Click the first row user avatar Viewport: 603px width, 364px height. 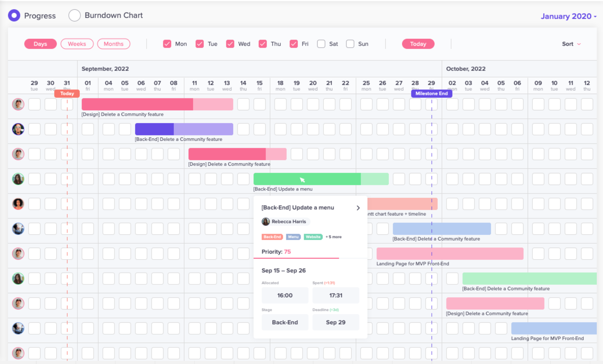click(18, 104)
